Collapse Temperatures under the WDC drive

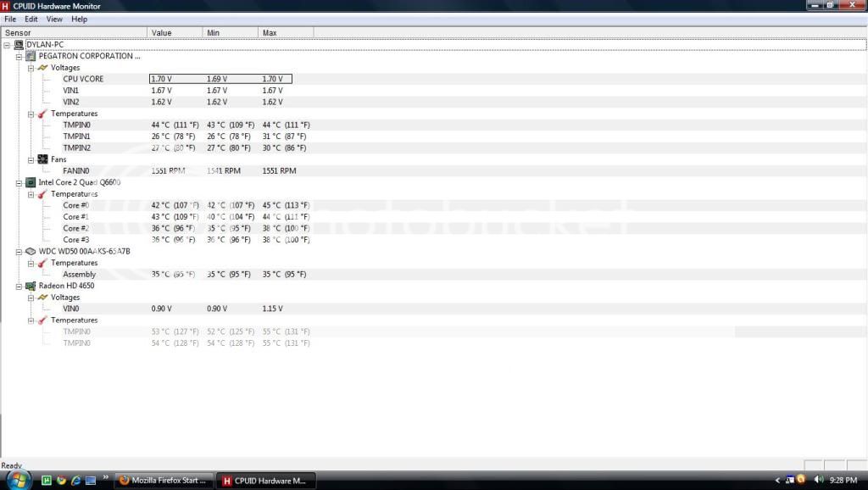click(31, 264)
